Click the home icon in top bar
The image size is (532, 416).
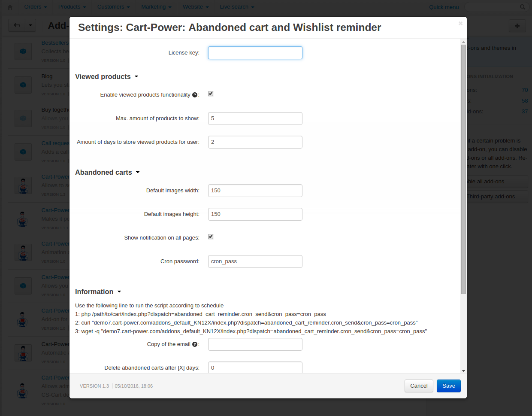coord(10,7)
